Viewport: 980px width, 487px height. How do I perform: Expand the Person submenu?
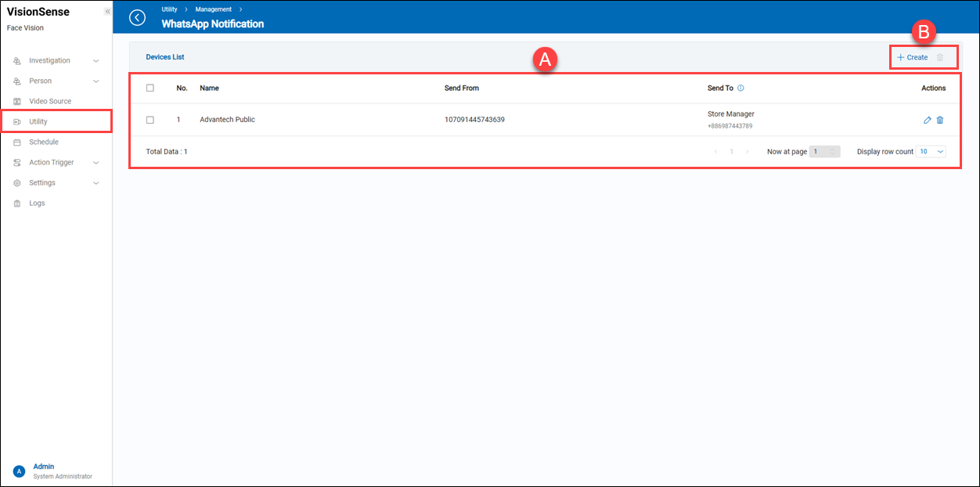point(96,81)
